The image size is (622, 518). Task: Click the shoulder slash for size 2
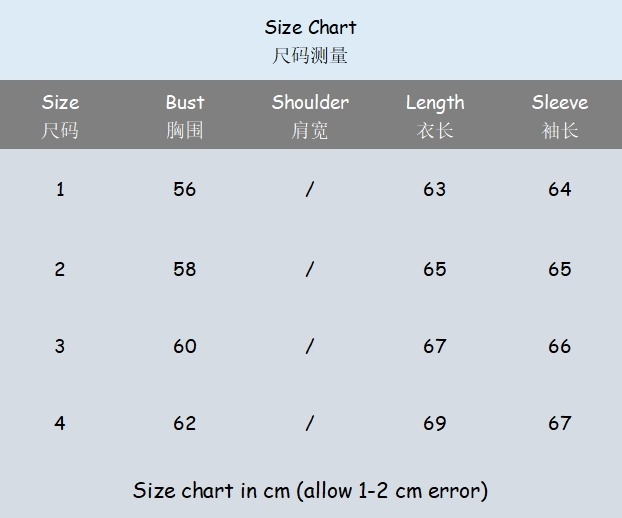[x=310, y=269]
